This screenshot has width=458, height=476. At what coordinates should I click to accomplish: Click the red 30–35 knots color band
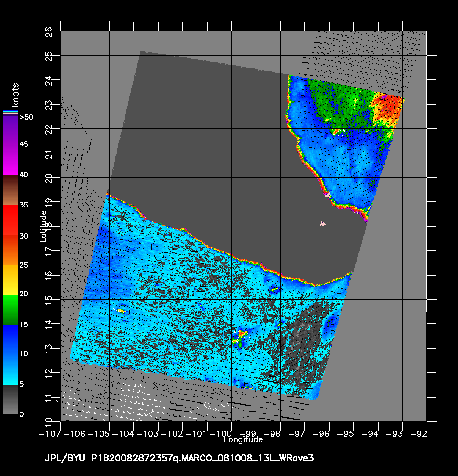11,221
